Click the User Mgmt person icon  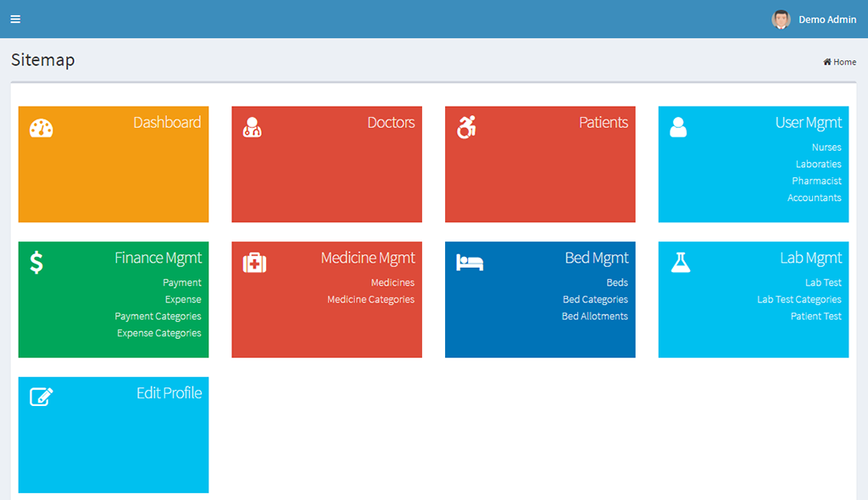(x=678, y=128)
